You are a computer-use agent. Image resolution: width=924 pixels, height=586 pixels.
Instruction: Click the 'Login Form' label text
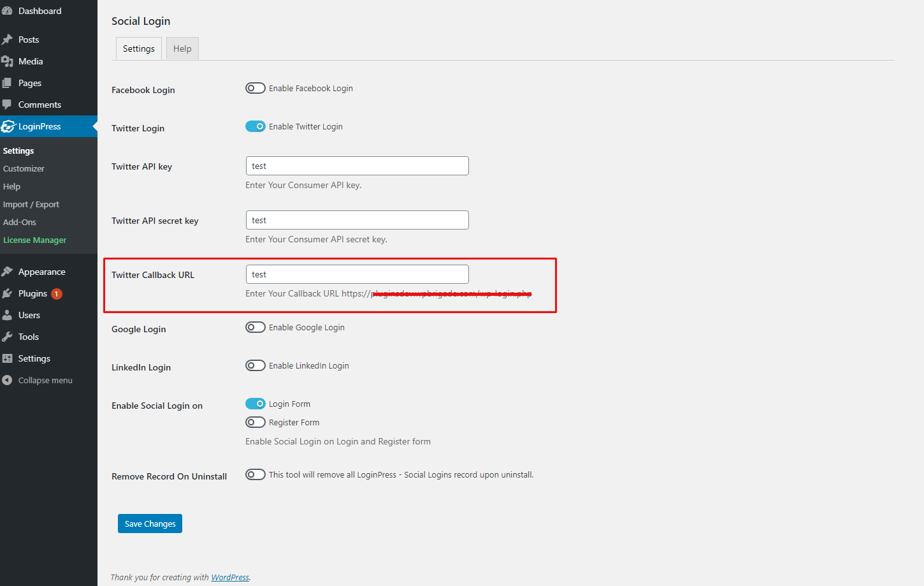(289, 404)
